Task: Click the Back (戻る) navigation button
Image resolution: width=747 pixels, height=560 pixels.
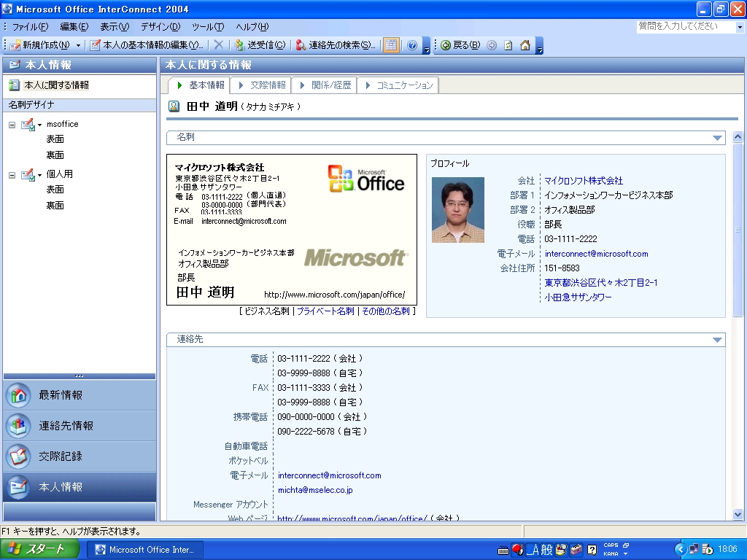Action: click(460, 45)
